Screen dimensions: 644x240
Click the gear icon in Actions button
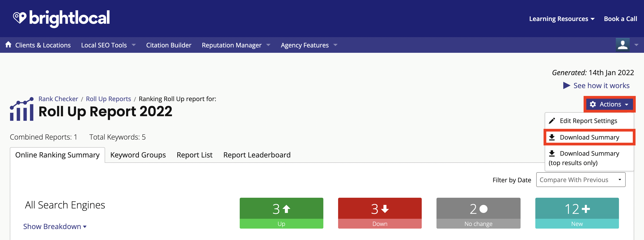pos(593,104)
